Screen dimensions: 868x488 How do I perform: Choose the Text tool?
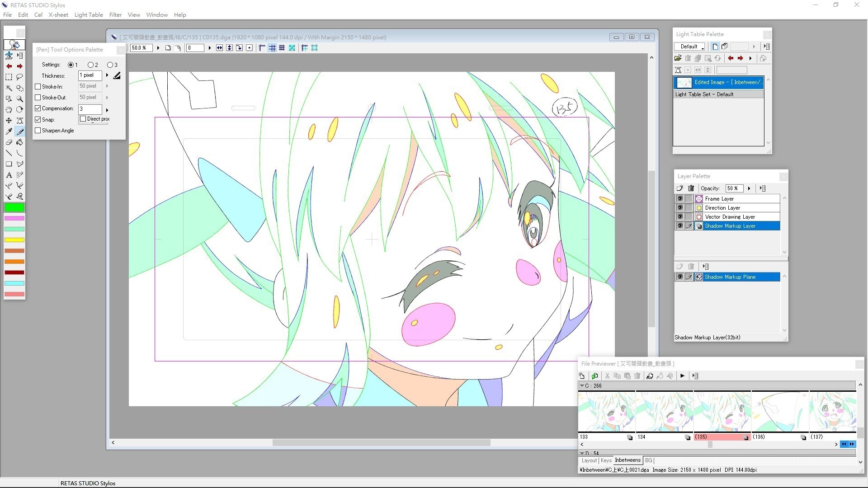(x=9, y=175)
